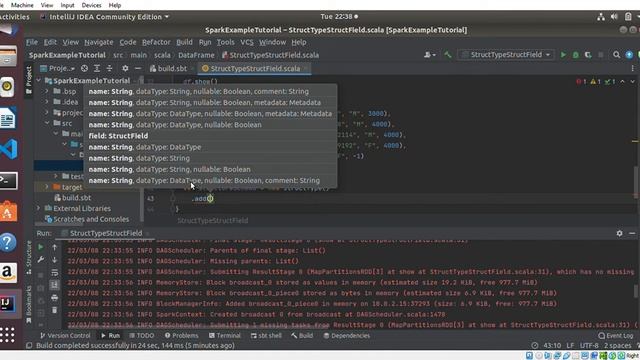
Task: Open the Tools menu
Action: click(x=225, y=42)
